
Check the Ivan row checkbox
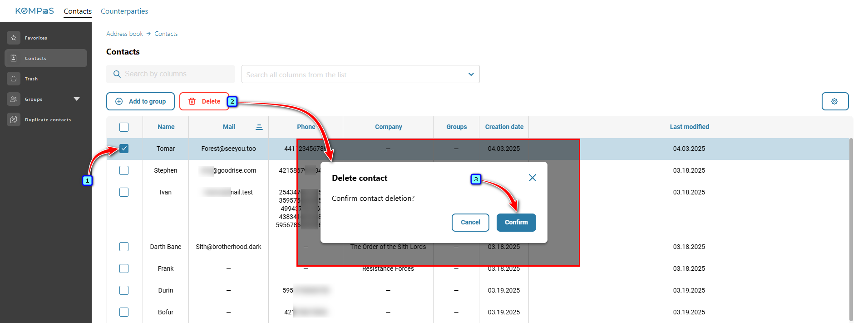point(124,192)
